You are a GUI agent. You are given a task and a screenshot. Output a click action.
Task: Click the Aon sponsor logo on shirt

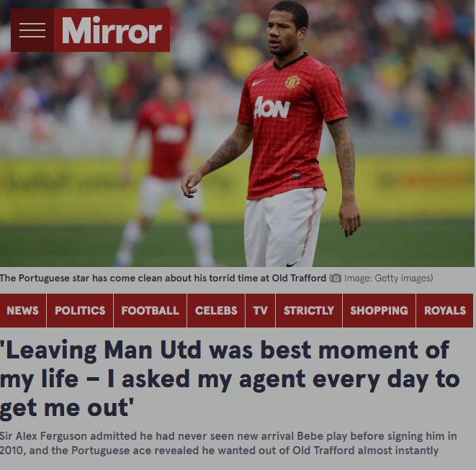pyautogui.click(x=271, y=108)
